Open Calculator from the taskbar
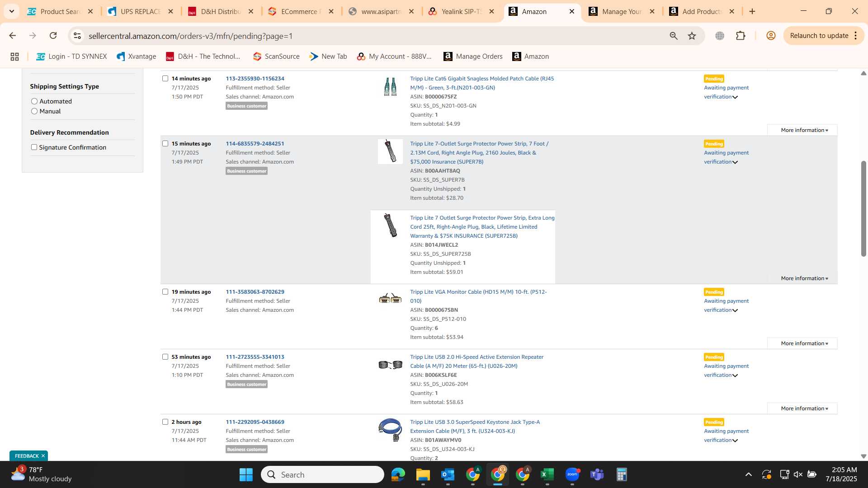This screenshot has width=868, height=488. [x=622, y=474]
